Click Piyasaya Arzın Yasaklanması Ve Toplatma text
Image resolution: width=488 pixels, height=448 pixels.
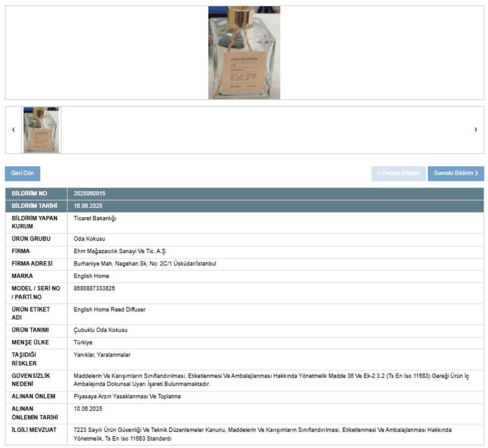(x=127, y=396)
